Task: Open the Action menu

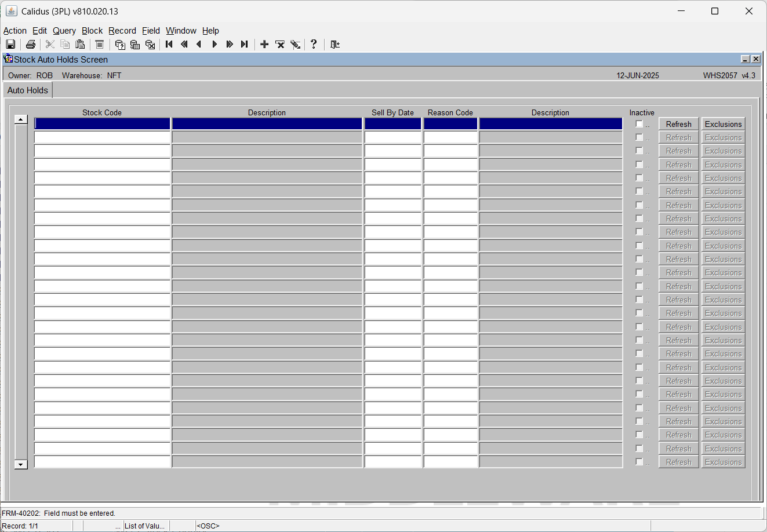Action: (x=15, y=31)
